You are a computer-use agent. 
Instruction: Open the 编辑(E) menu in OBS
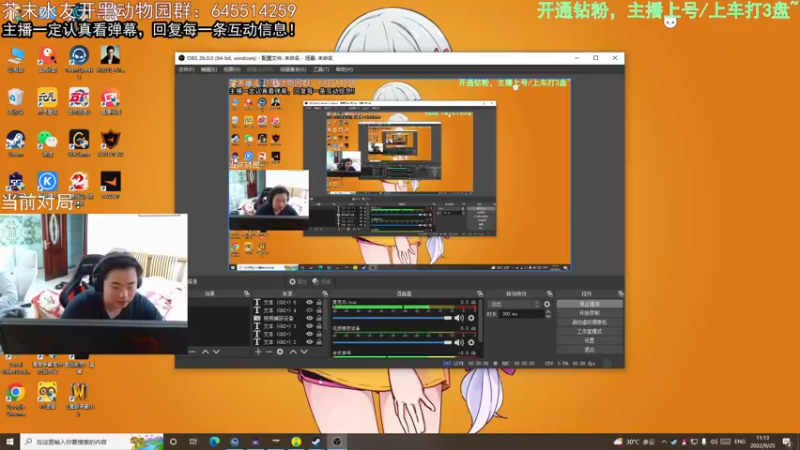click(208, 69)
